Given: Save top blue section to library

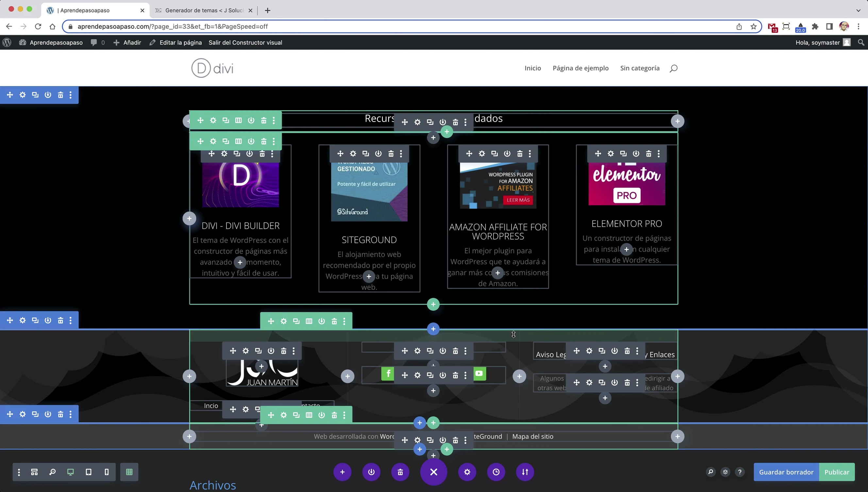Looking at the screenshot, I should (x=48, y=95).
